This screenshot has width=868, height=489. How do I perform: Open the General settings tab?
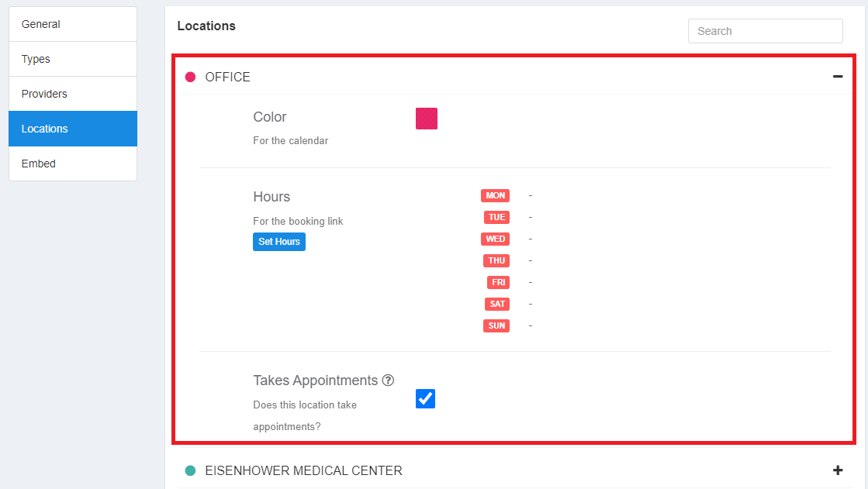click(72, 24)
